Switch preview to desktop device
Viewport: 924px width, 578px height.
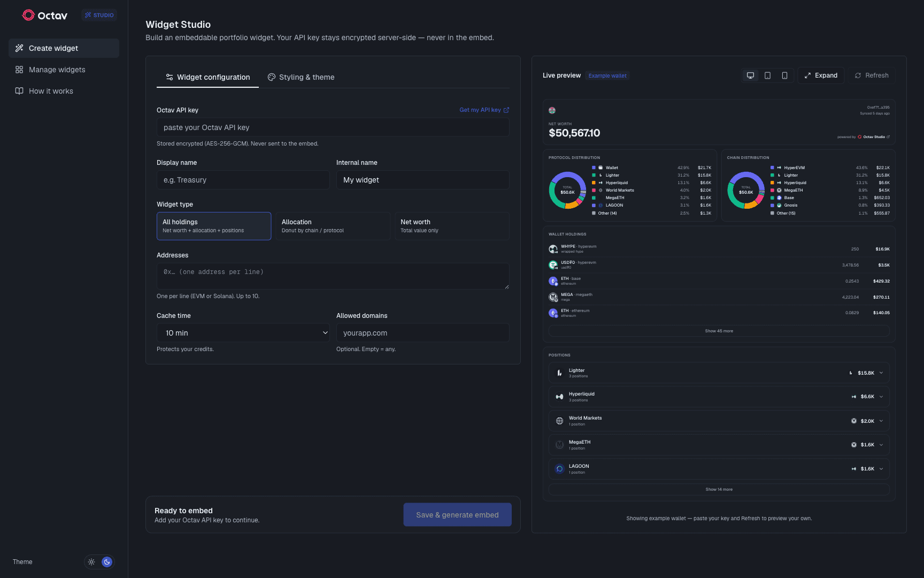click(x=751, y=75)
